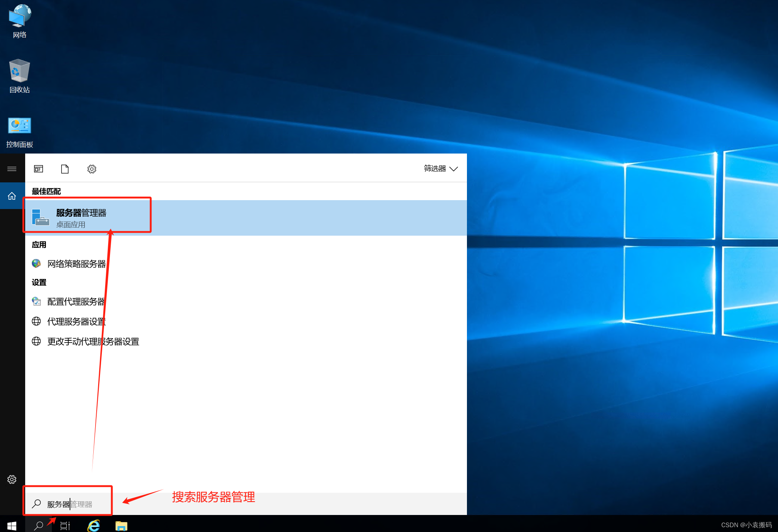
Task: Filter search results by documents icon
Action: coord(65,169)
